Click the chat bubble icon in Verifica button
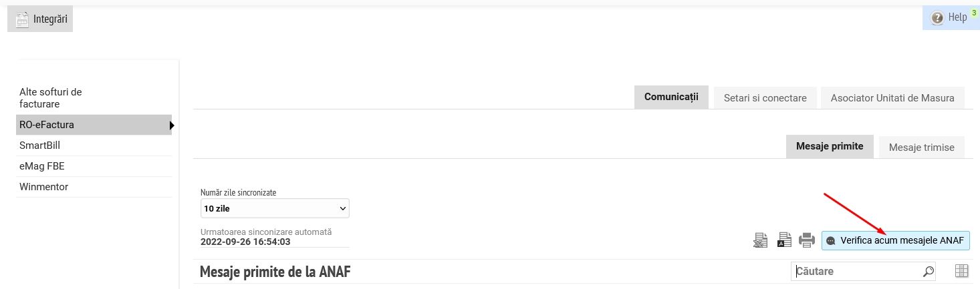Viewport: 980px width, 289px height. click(831, 241)
